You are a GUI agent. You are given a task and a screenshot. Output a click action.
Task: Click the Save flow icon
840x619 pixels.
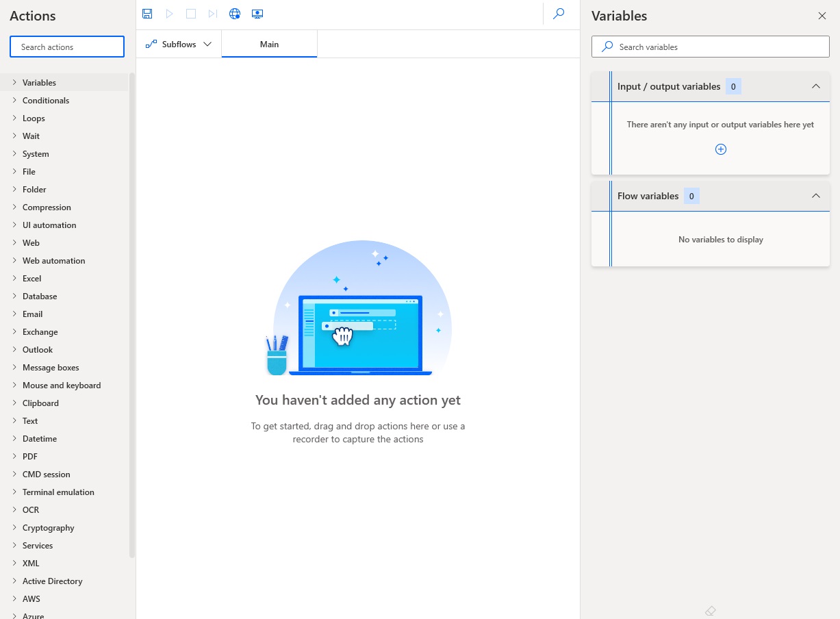(x=147, y=13)
